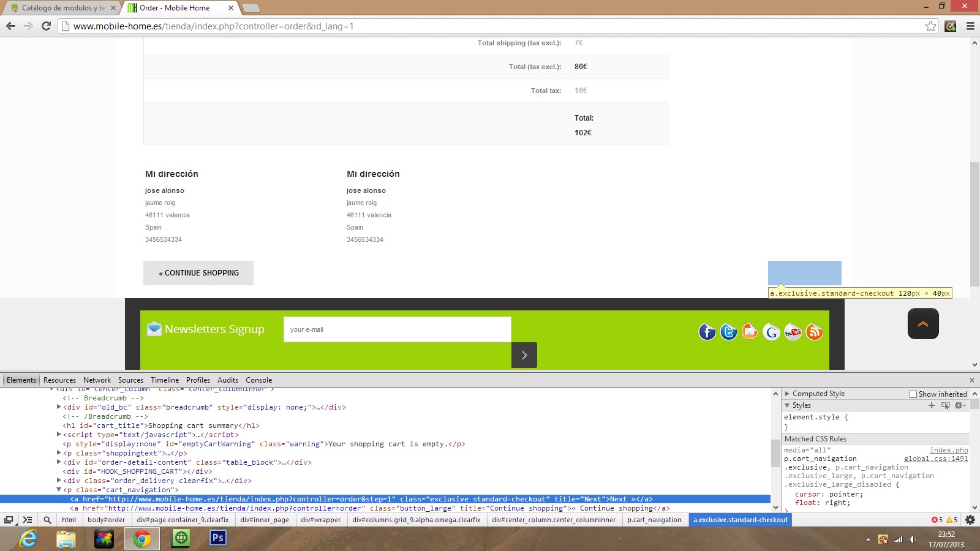This screenshot has width=980, height=551.
Task: Open the Profiles panel
Action: (x=198, y=380)
